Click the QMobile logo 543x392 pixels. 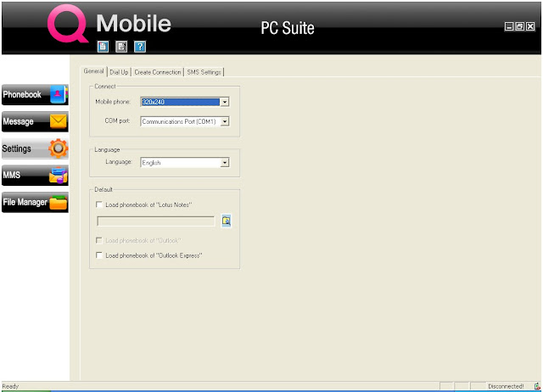point(109,24)
